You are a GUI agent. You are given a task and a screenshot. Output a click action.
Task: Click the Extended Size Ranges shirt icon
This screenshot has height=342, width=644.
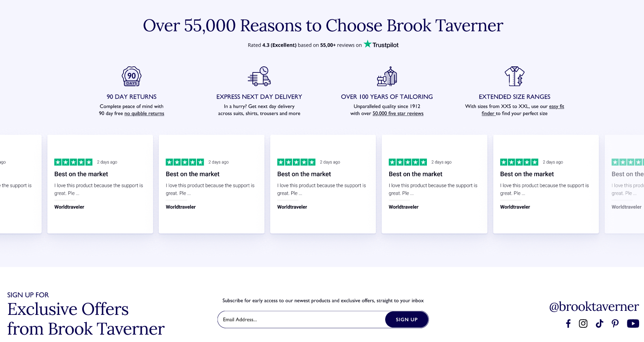tap(514, 76)
